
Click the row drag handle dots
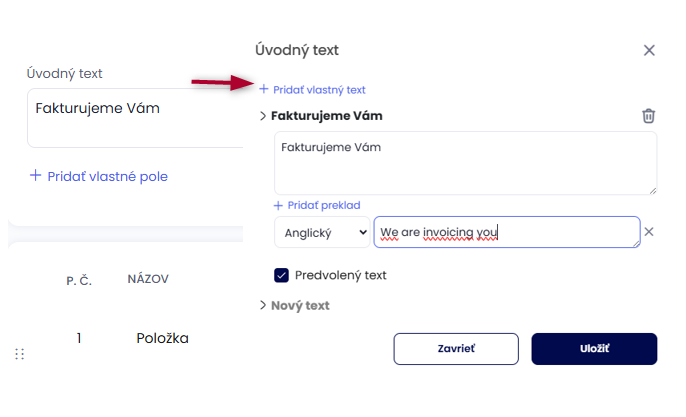click(20, 354)
